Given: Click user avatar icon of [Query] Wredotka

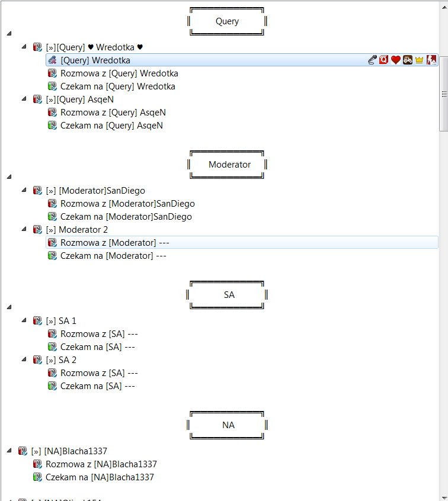Looking at the screenshot, I should (52, 60).
